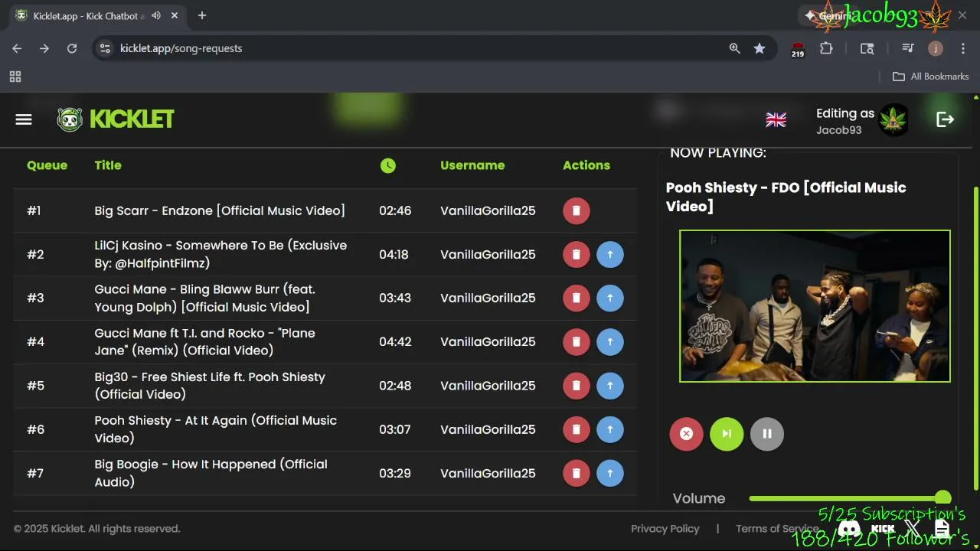Move Free Shiest Life up in queue
Image resolution: width=980 pixels, height=551 pixels.
(x=610, y=386)
